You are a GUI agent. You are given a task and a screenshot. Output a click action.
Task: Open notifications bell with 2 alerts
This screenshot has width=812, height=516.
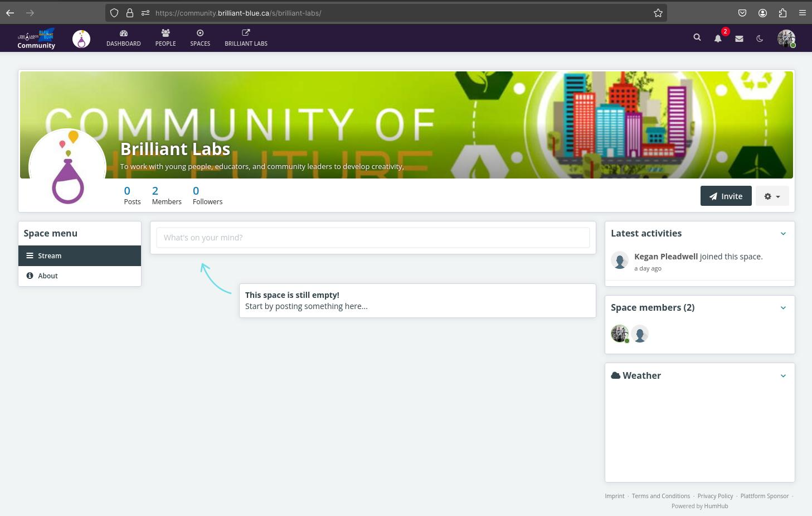[x=718, y=38]
